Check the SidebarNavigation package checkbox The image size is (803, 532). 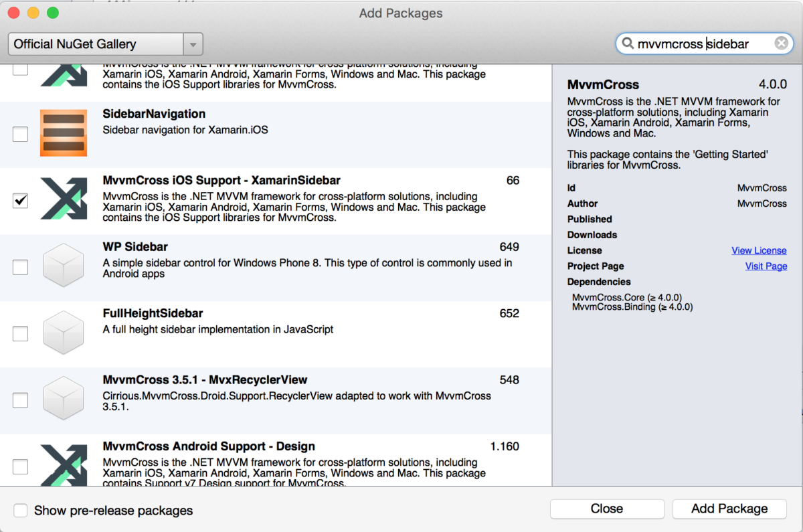pyautogui.click(x=21, y=135)
